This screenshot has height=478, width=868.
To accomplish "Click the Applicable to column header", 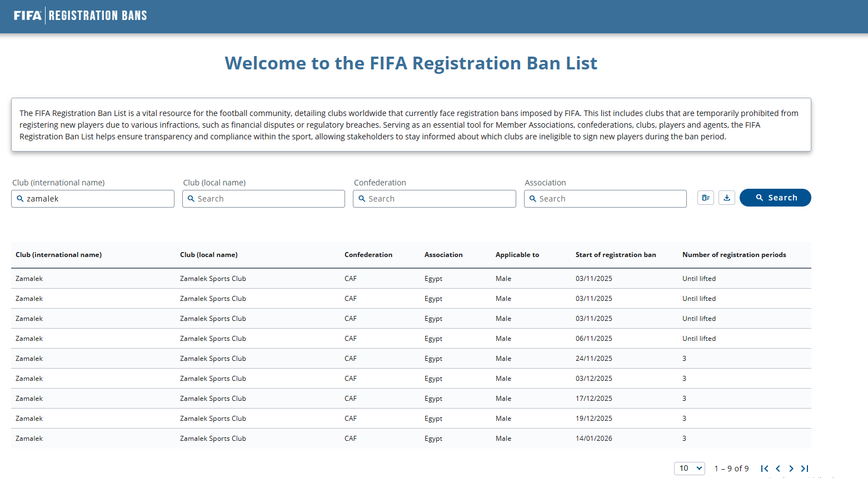I will pyautogui.click(x=517, y=255).
